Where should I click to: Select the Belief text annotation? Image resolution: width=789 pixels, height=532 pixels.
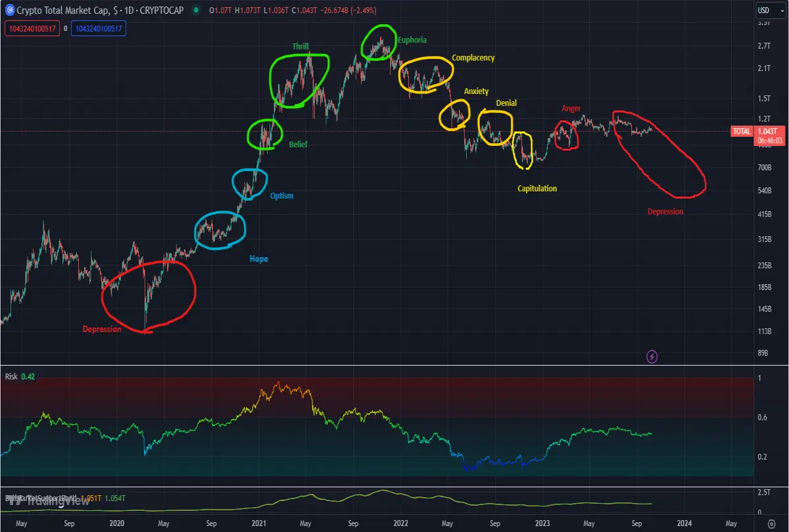(x=298, y=144)
